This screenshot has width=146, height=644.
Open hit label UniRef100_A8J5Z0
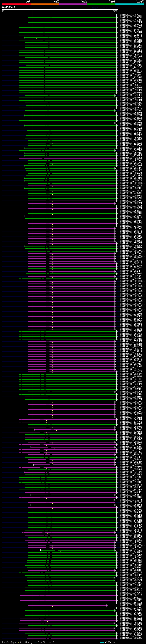pos(131,15)
